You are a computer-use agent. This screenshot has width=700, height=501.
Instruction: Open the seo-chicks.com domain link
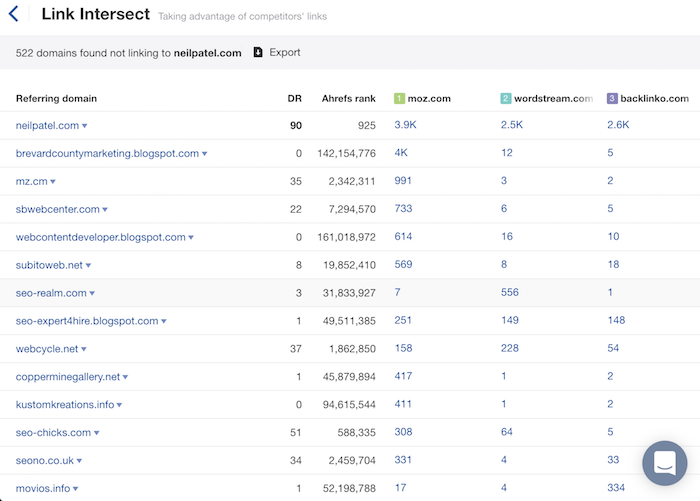(x=53, y=432)
